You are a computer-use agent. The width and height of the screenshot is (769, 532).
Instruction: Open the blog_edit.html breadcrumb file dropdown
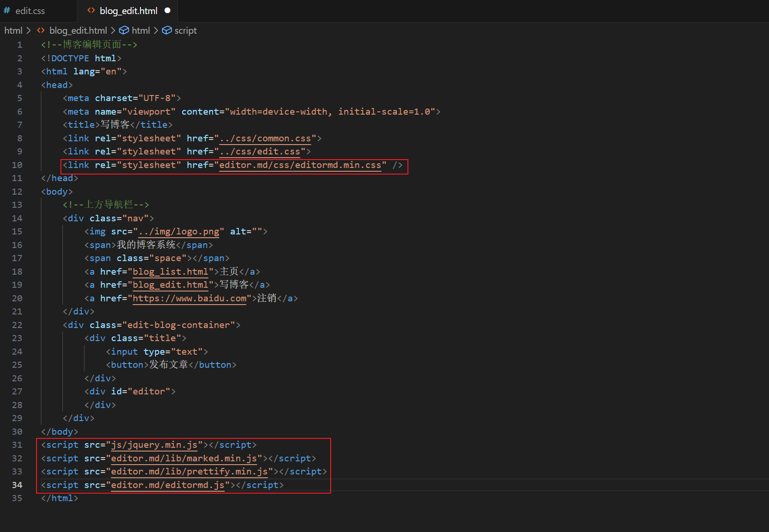pos(78,30)
